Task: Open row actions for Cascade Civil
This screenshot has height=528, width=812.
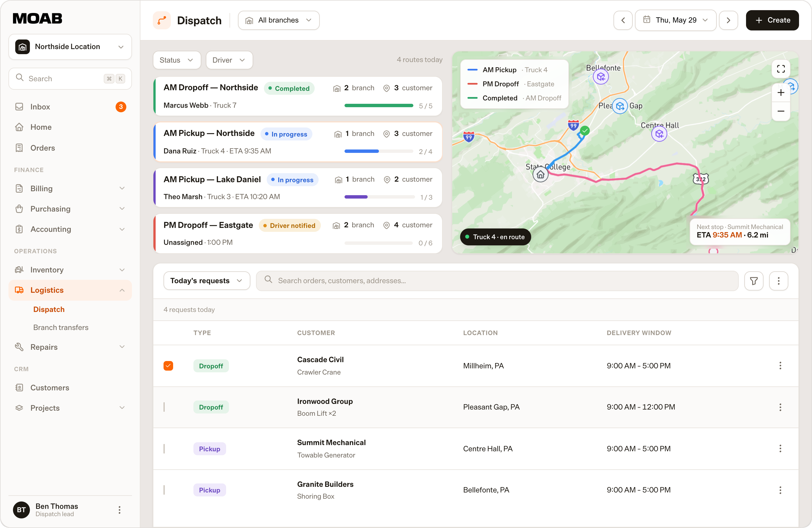Action: [780, 366]
